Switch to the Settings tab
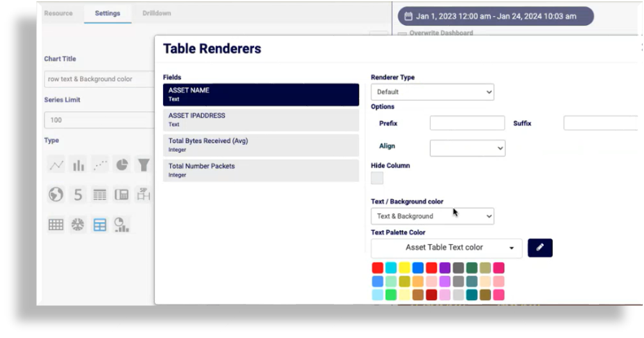The width and height of the screenshot is (644, 338). coord(108,13)
